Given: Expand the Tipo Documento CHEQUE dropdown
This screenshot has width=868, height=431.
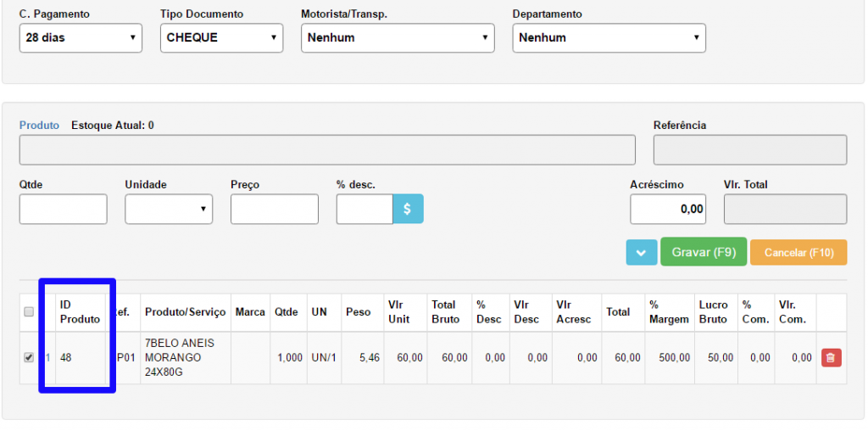Looking at the screenshot, I should tap(221, 38).
